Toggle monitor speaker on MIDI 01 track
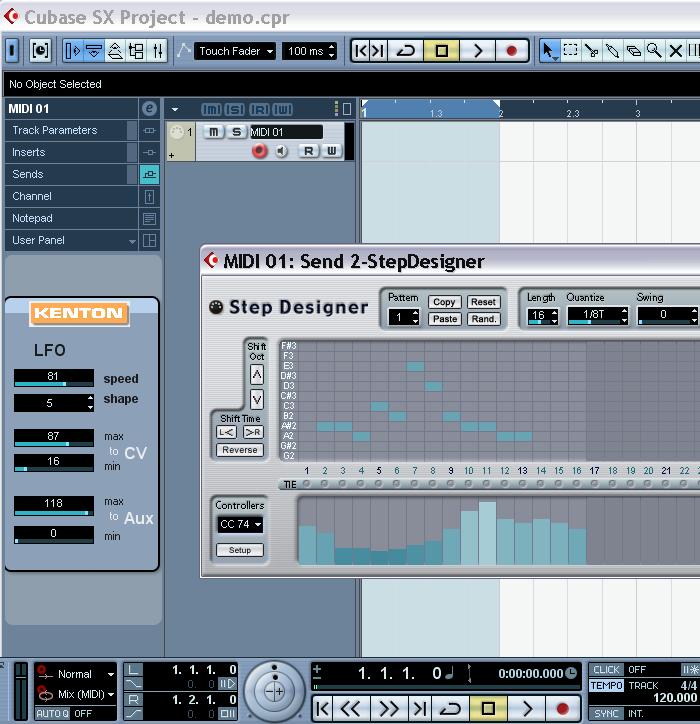 281,151
